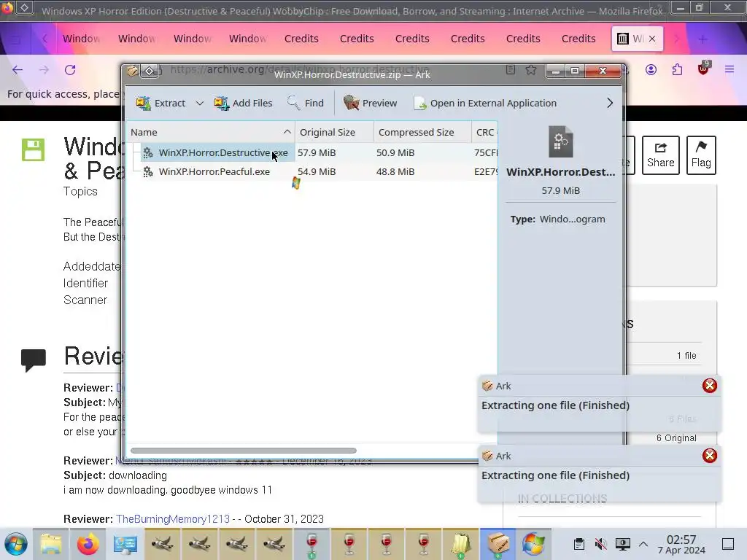Click the green floppy disk software icon
This screenshot has width=747, height=560.
[34, 150]
